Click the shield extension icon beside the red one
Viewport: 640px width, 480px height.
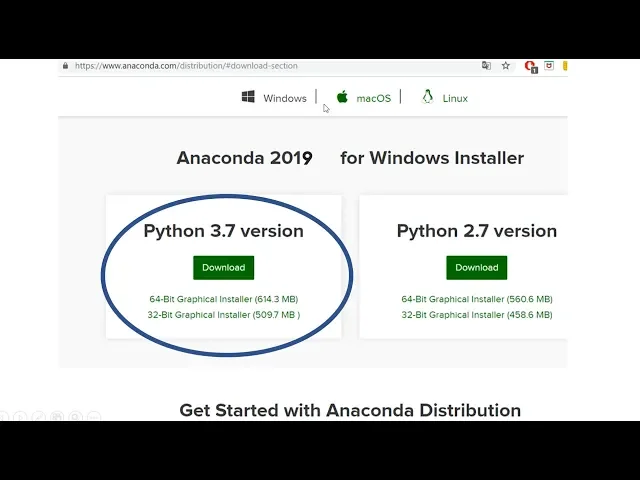(549, 66)
